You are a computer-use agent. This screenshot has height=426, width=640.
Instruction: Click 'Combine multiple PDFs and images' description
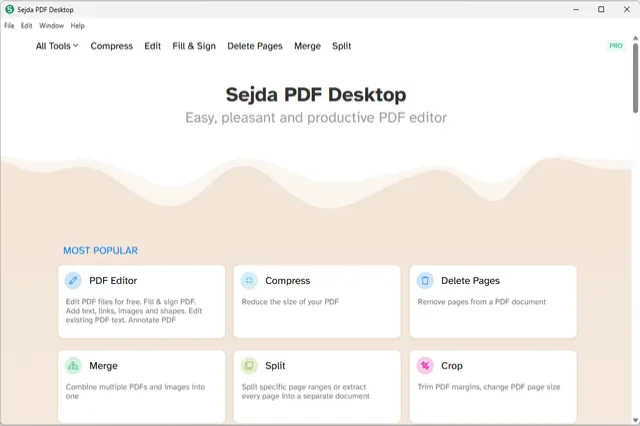(x=135, y=391)
